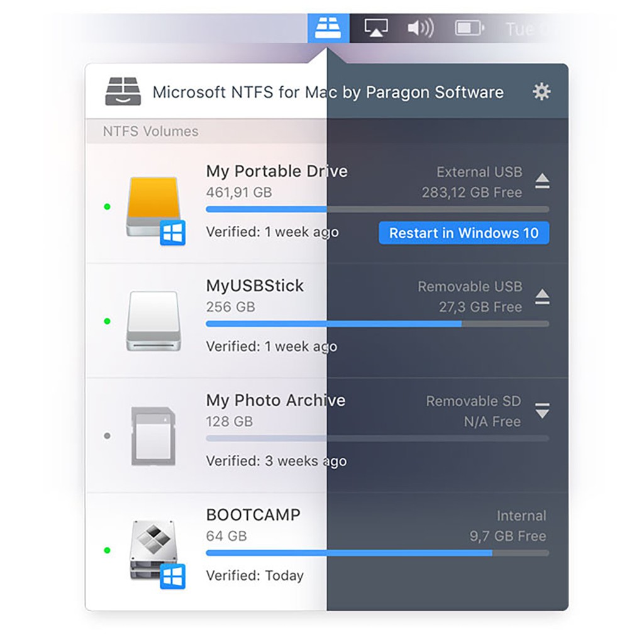This screenshot has height=644, width=644.
Task: Click Verified: Today text
Action: pyautogui.click(x=255, y=576)
